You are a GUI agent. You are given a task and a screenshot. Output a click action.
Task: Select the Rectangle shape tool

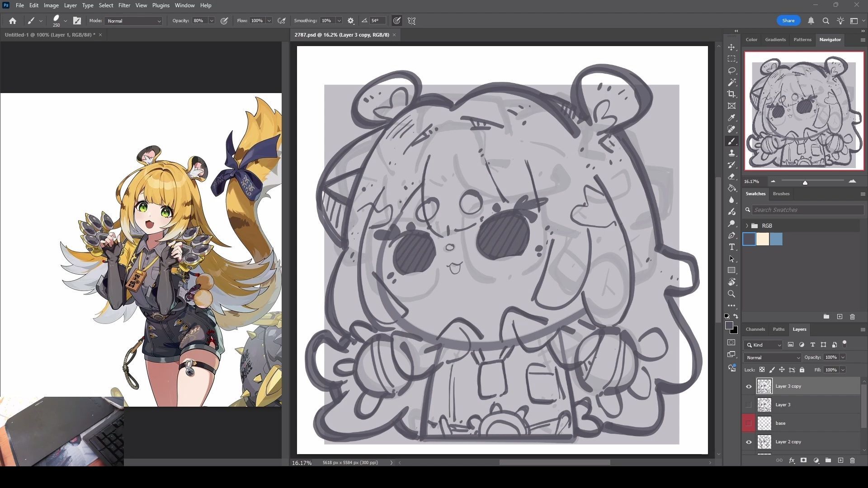click(x=731, y=271)
